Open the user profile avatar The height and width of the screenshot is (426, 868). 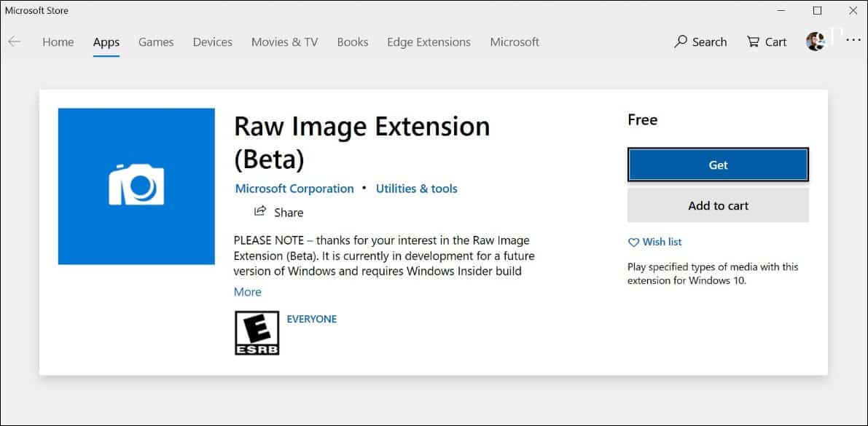816,42
